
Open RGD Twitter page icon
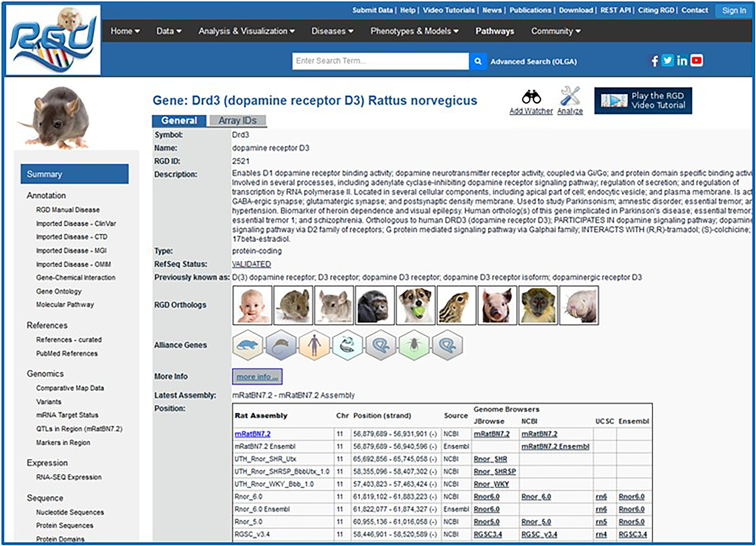(667, 60)
